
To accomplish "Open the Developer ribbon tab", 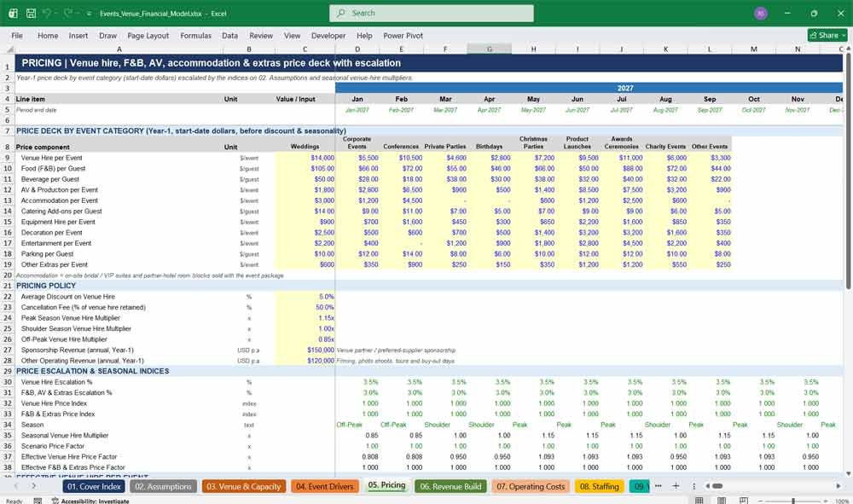I will [328, 35].
